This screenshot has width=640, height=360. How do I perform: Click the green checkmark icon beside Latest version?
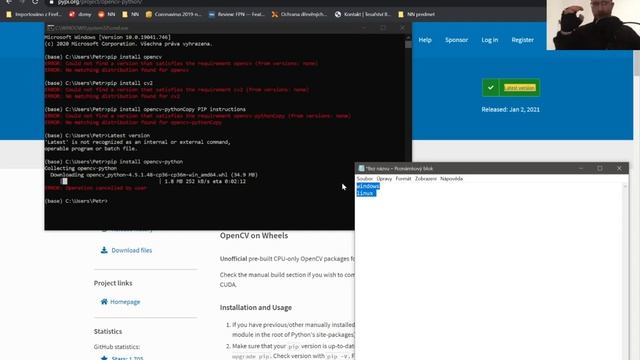491,88
